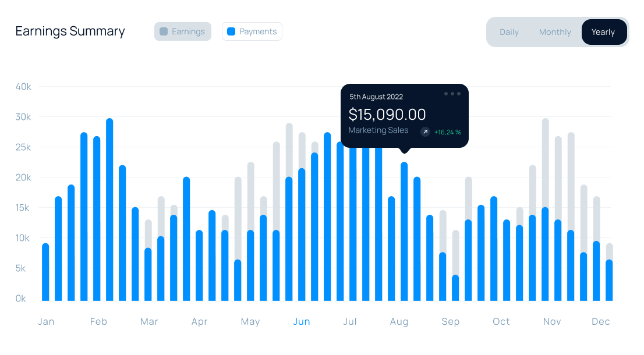
Task: Switch to the Monthly view tab
Action: click(x=554, y=32)
